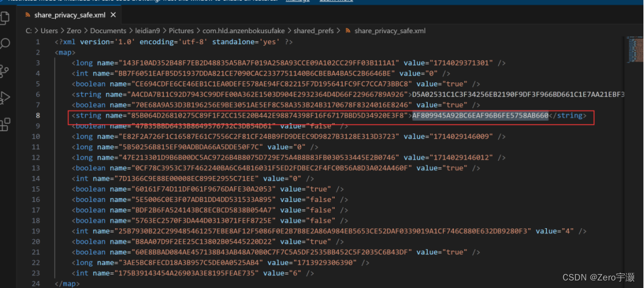
Task: Click the name starting 85B064D26810275C on line 8
Action: pos(267,116)
